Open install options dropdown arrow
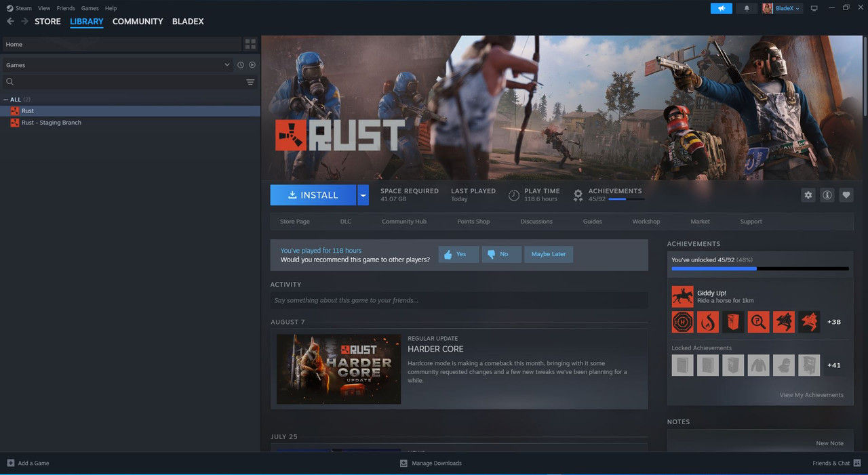Viewport: 868px width, 475px height. (363, 195)
